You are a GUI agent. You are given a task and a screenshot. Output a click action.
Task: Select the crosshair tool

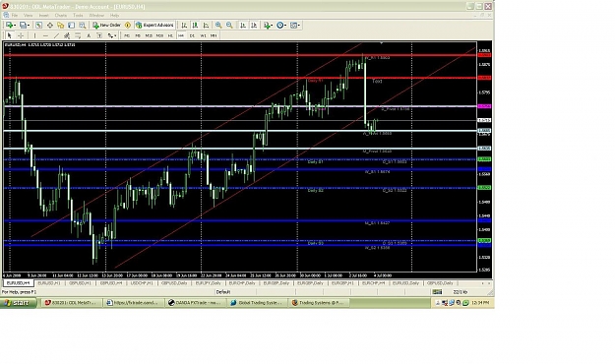click(21, 35)
